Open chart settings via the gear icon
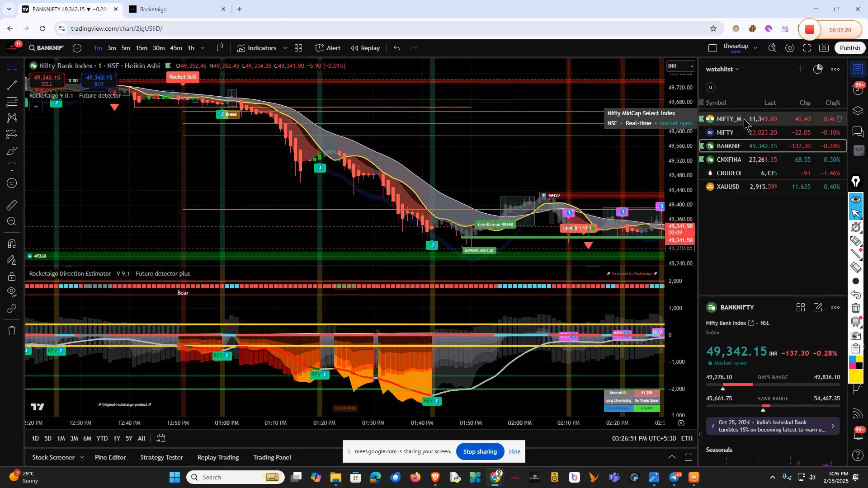Viewport: 868px width, 488px height. (x=790, y=47)
